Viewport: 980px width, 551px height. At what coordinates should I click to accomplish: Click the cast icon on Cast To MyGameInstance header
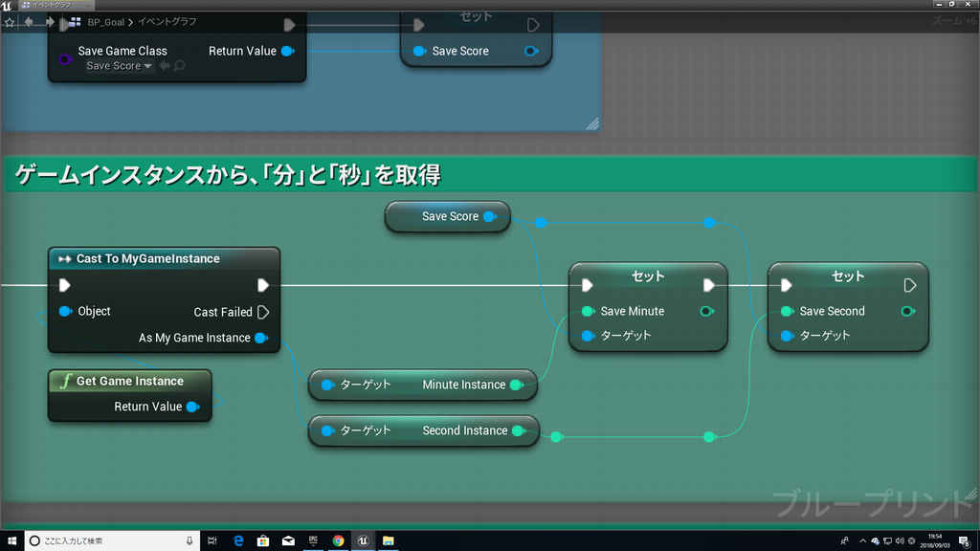coord(64,258)
